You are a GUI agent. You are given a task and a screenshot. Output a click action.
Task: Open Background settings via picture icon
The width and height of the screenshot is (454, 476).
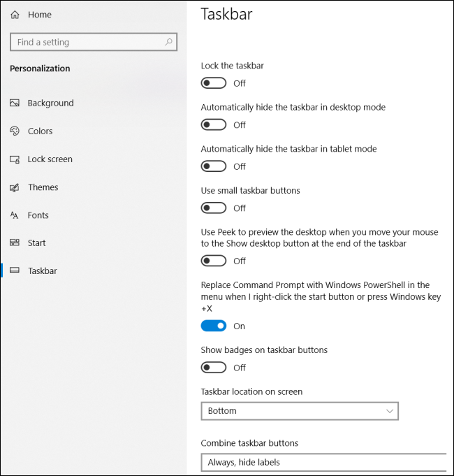click(x=15, y=103)
